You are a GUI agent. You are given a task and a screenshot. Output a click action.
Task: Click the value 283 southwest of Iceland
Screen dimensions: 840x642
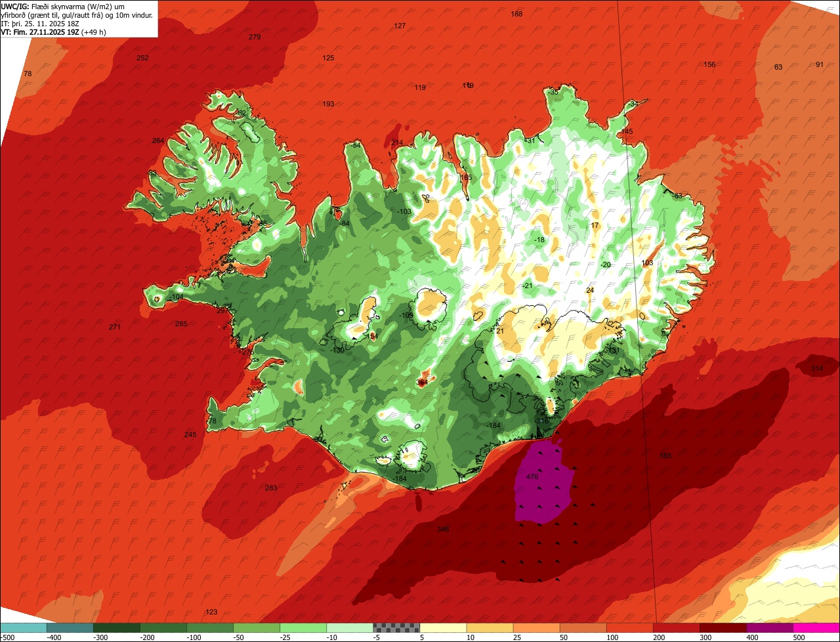(x=271, y=488)
